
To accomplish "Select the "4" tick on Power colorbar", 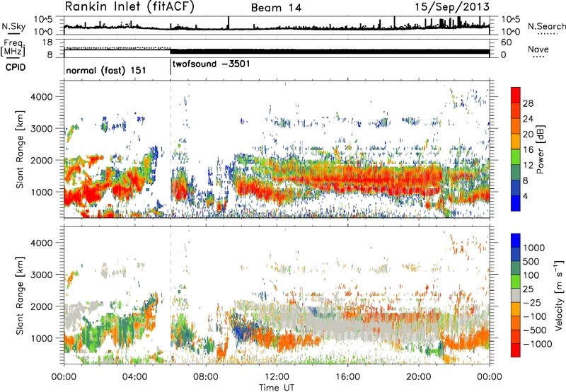I will pos(526,196).
